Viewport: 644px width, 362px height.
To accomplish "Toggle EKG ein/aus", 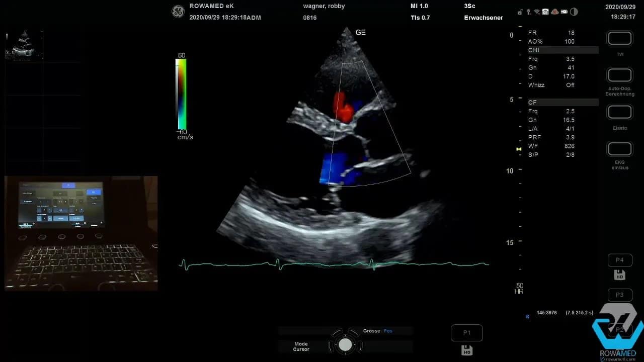I will 619,148.
